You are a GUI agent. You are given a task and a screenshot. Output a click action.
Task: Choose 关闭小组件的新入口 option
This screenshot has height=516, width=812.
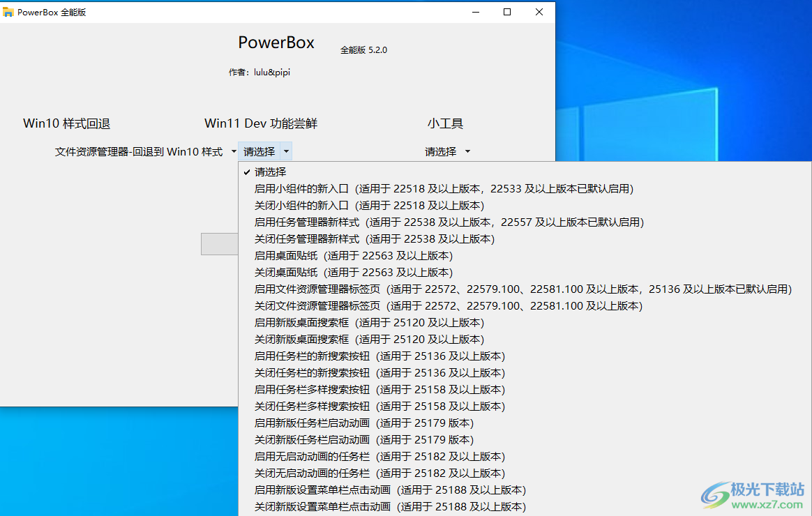[x=525, y=206]
